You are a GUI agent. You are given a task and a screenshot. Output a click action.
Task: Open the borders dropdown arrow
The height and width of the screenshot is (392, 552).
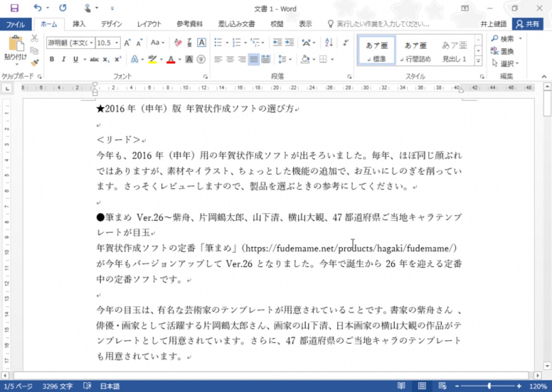click(332, 59)
